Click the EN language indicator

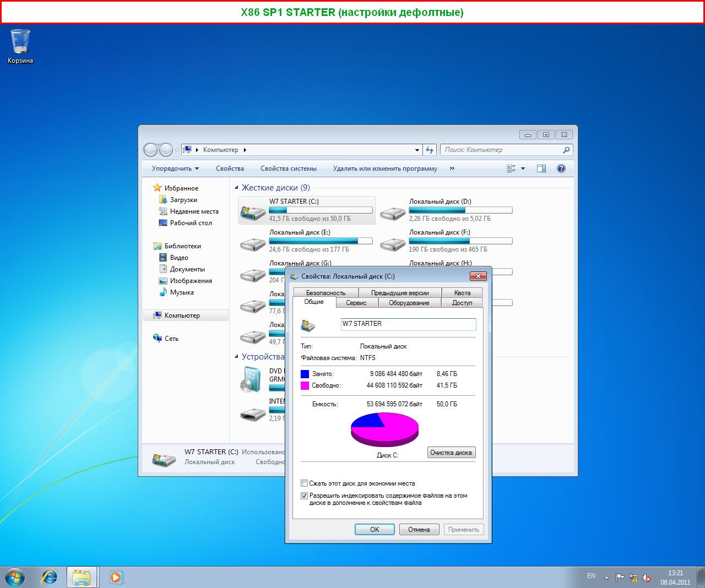coord(591,576)
